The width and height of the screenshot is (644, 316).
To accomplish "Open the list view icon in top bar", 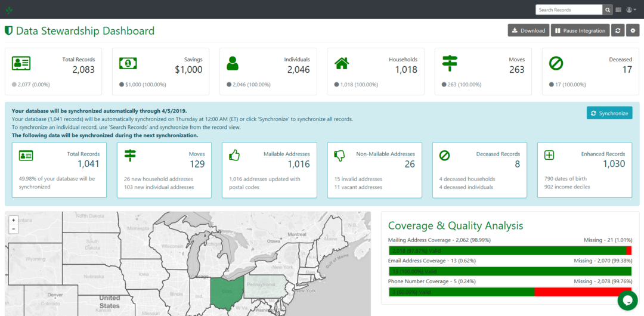I will (x=618, y=10).
